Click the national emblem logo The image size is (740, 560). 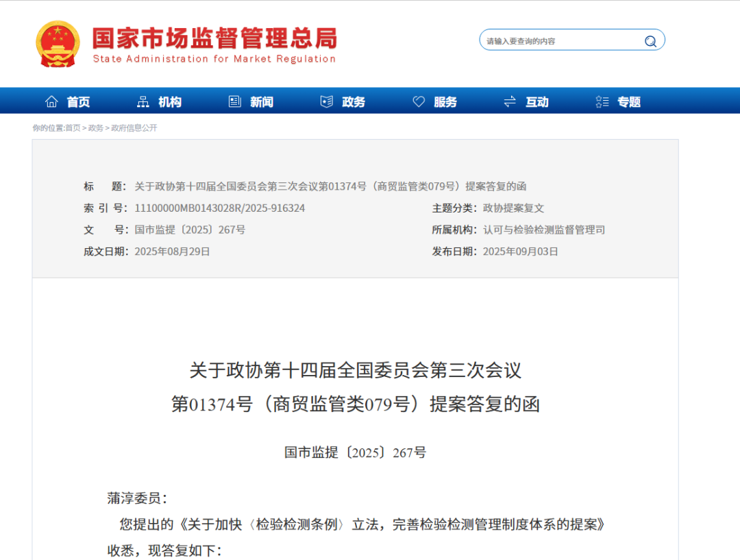pyautogui.click(x=58, y=44)
